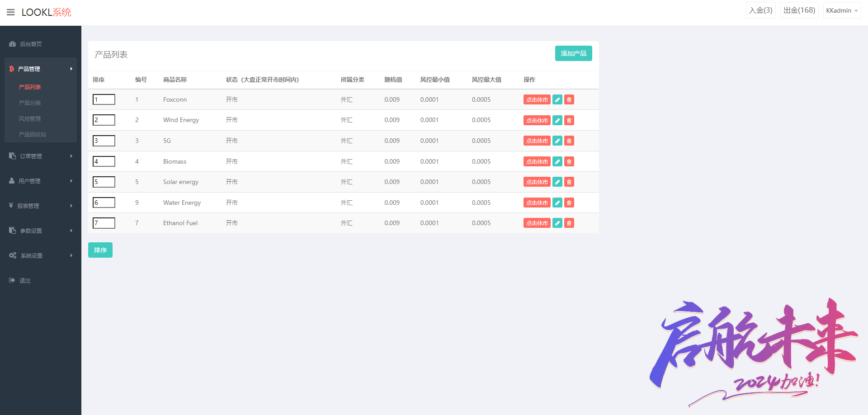Click the Foxconn product name

click(175, 99)
